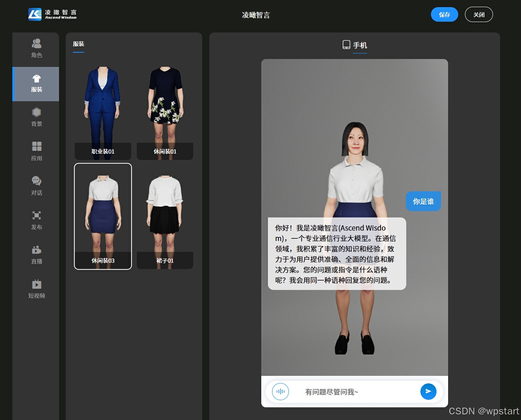Viewport: 521px width, 420px height.
Task: Click the 有问题尽管问我 chat input field
Action: point(354,392)
